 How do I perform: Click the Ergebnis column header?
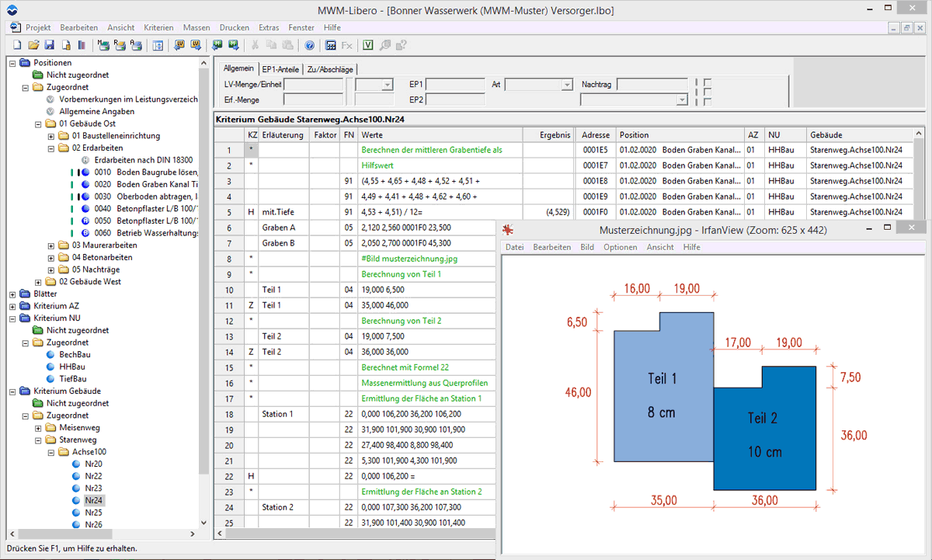point(548,134)
